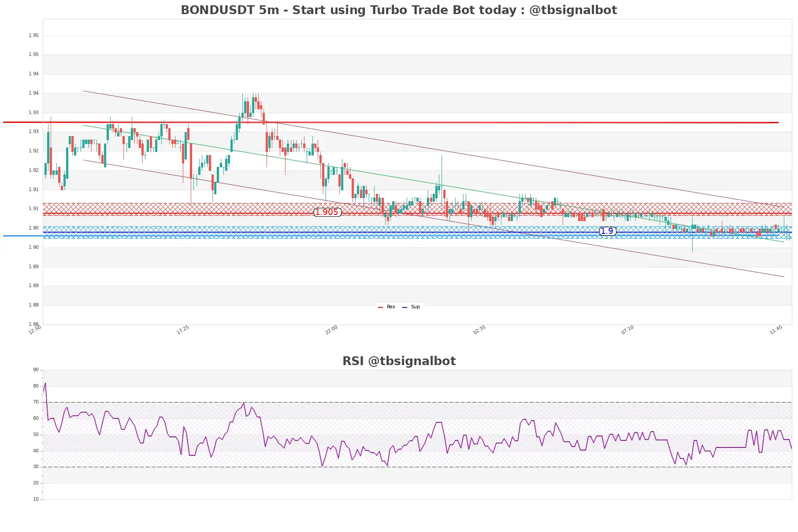The image size is (798, 532).
Task: Click the RSI axis value 10
Action: (x=36, y=499)
